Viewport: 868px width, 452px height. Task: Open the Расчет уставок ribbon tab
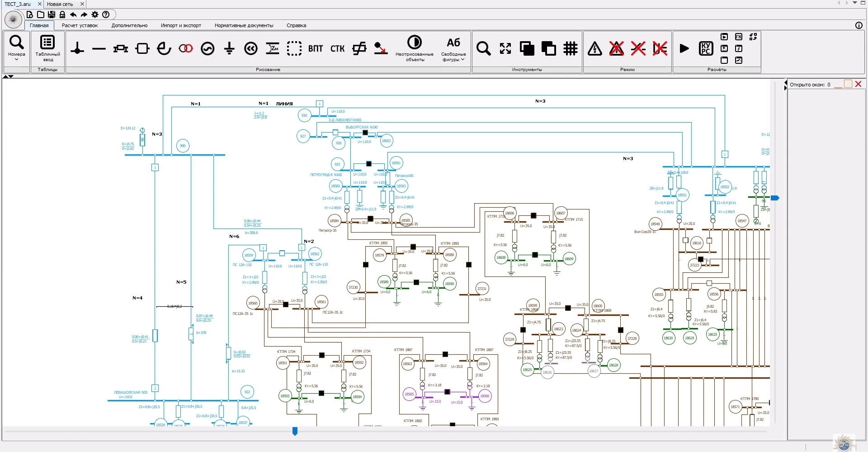pos(80,25)
